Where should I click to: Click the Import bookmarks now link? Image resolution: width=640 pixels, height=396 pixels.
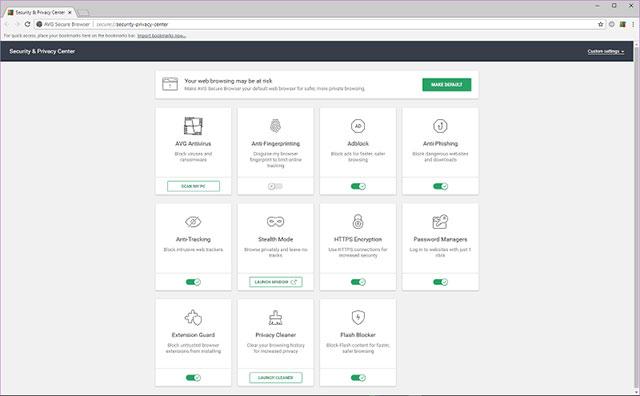[161, 36]
